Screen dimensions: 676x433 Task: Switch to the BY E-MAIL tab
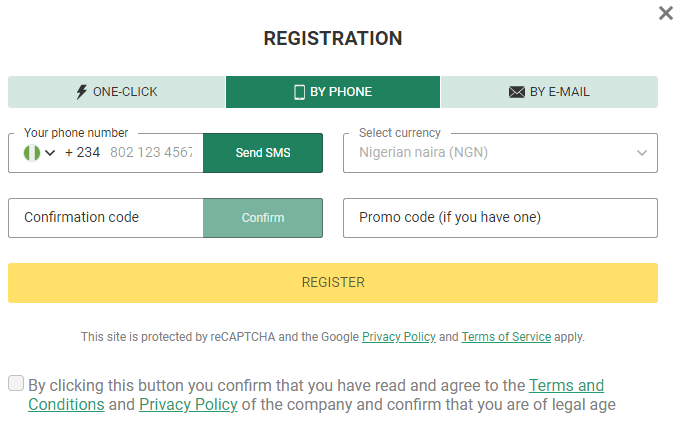point(549,92)
